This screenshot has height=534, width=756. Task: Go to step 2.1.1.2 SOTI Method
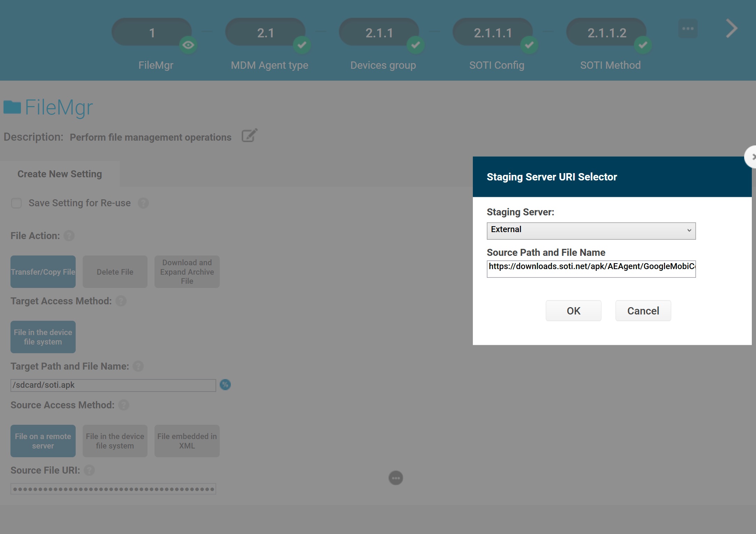(x=607, y=32)
